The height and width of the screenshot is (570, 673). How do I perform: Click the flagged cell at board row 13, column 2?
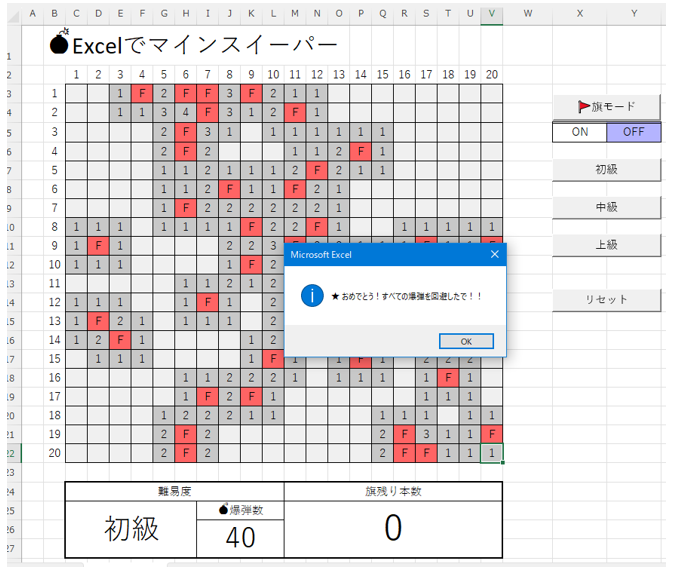pyautogui.click(x=98, y=321)
